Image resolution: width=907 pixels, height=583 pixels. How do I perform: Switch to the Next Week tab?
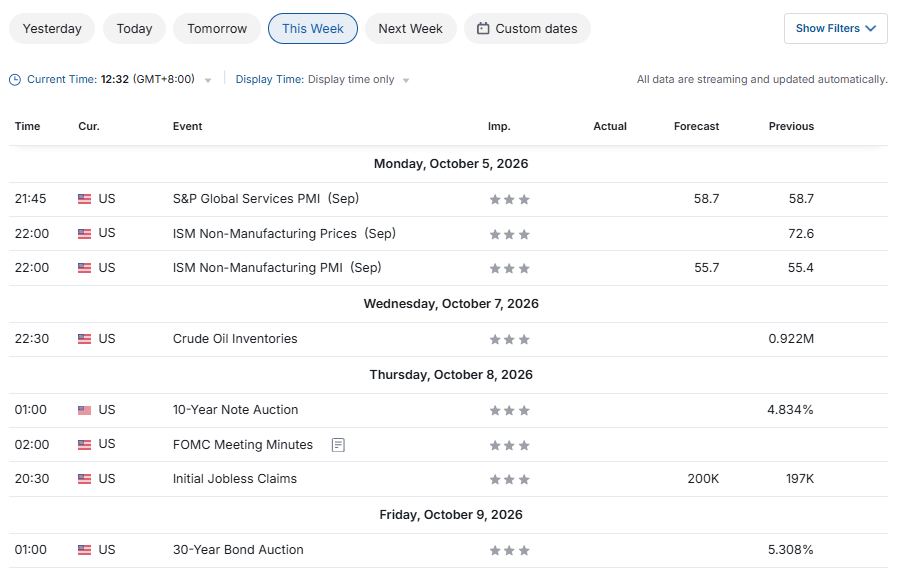click(410, 28)
